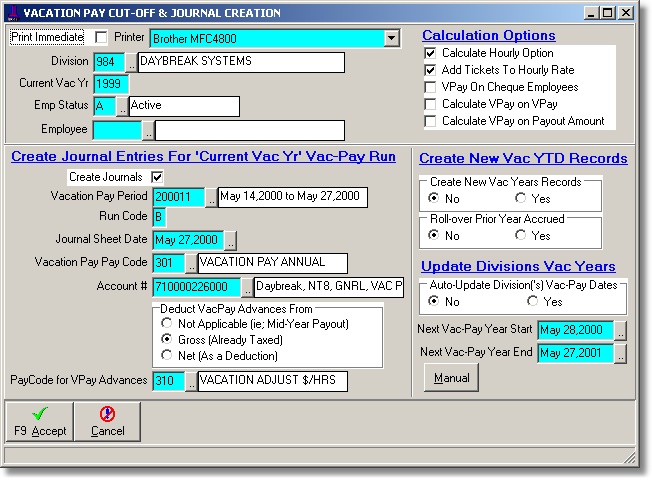This screenshot has height=480, width=652.
Task: Click the VACATION ADJUST $/HRS description box
Action: tap(273, 381)
